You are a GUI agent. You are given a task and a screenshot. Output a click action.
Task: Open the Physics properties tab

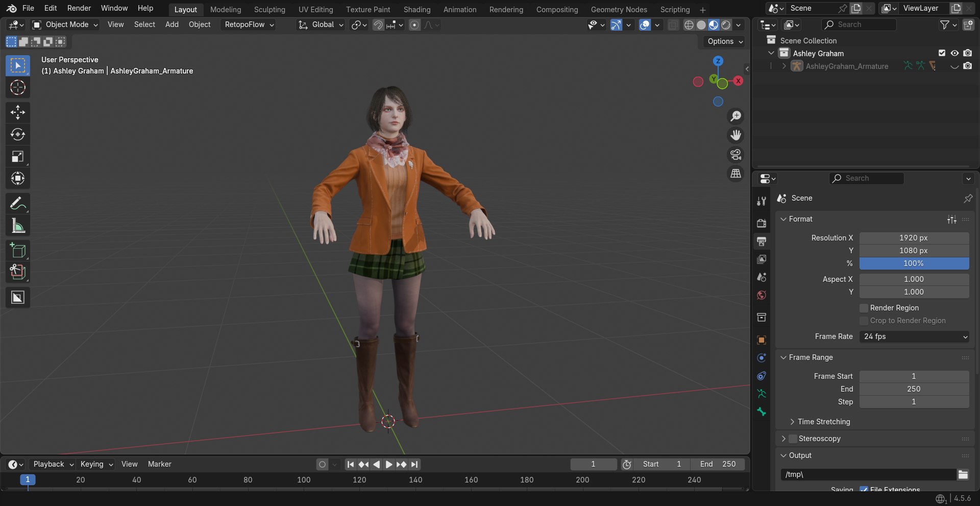point(762,358)
